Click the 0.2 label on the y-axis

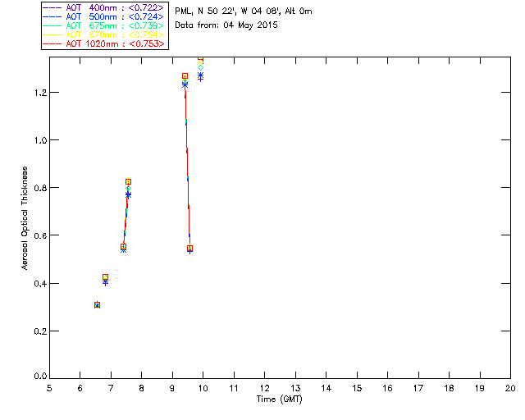click(40, 331)
